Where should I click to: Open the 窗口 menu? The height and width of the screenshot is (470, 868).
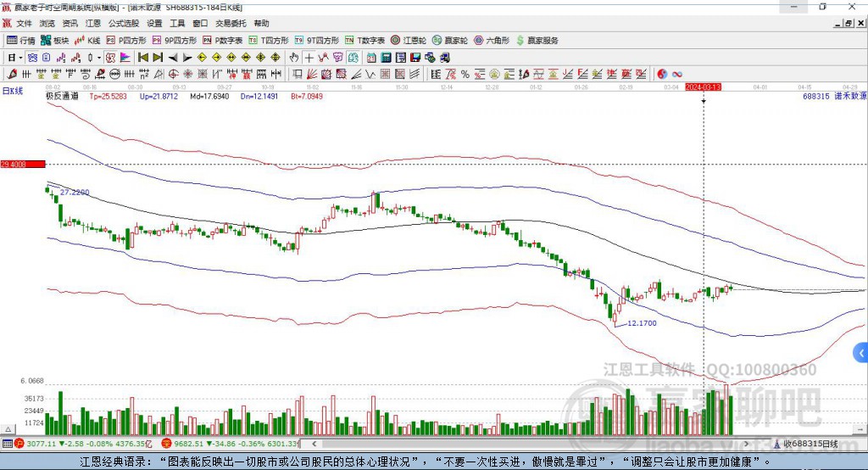(x=200, y=23)
